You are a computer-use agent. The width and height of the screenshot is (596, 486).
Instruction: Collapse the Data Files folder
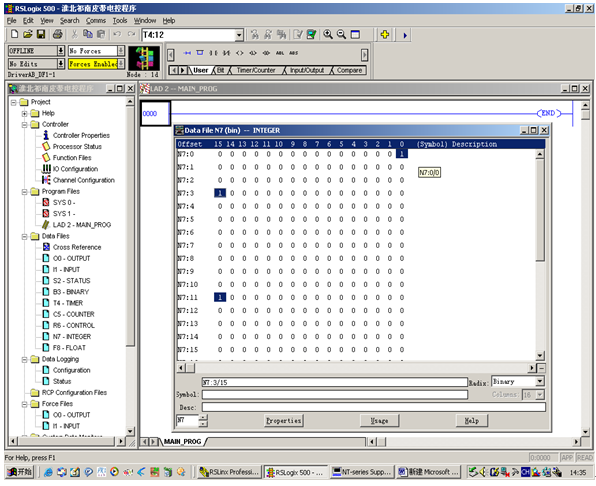[24, 236]
